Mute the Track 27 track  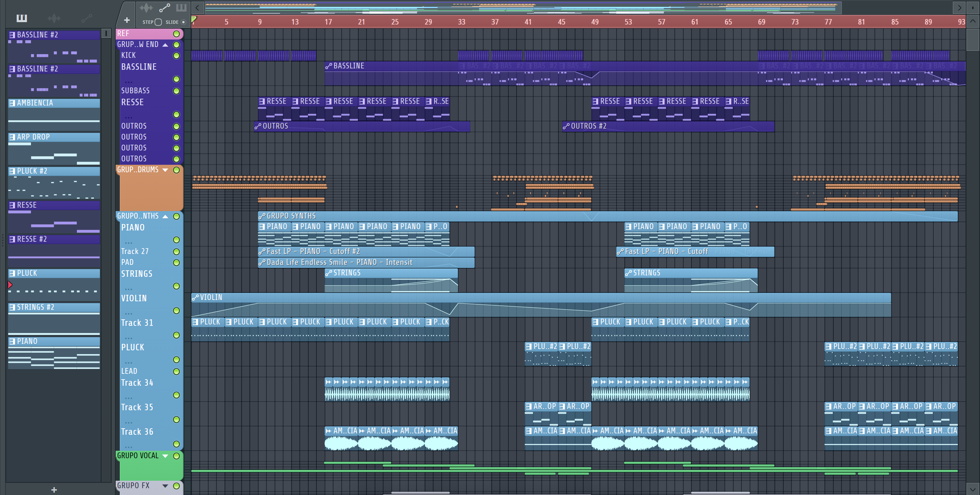tap(176, 252)
